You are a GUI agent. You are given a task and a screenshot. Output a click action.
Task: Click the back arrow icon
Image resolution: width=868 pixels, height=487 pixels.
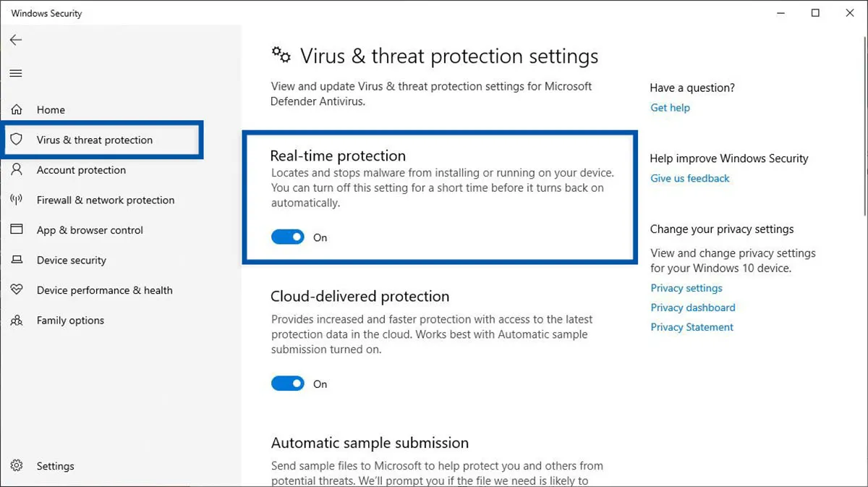pyautogui.click(x=16, y=41)
